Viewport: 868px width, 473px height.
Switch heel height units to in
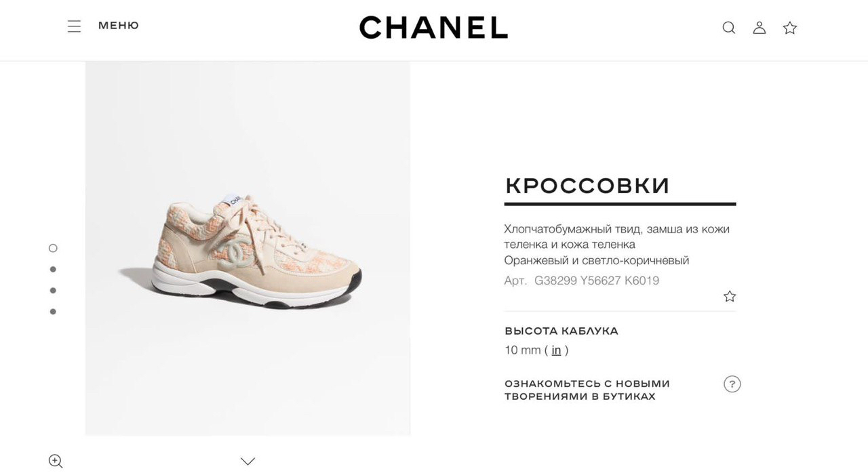(556, 350)
